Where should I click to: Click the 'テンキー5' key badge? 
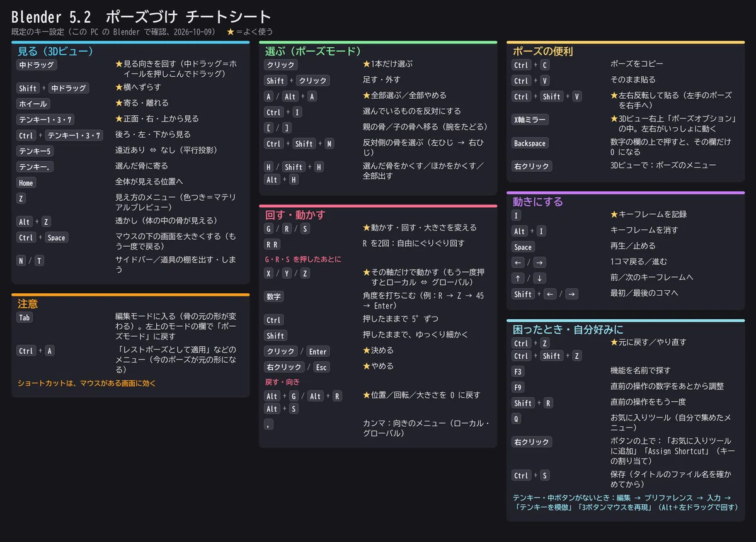click(35, 151)
